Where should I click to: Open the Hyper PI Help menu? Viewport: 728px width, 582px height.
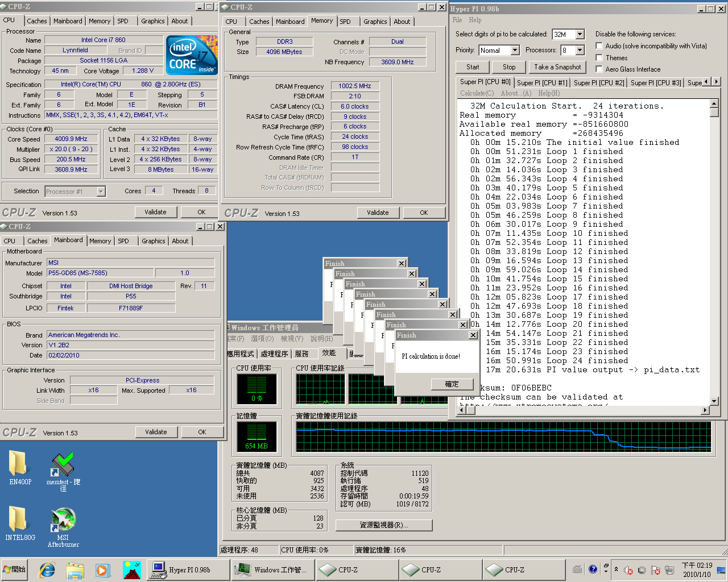[x=475, y=20]
